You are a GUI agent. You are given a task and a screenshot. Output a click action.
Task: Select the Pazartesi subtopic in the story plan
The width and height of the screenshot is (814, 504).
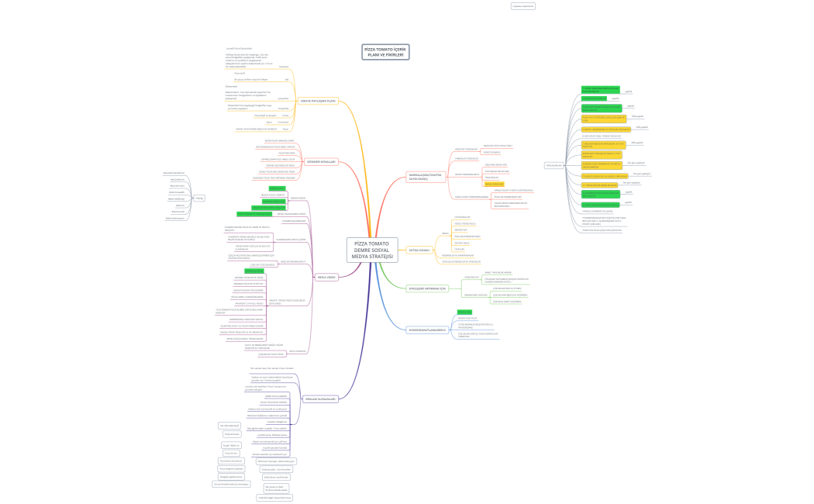[284, 67]
